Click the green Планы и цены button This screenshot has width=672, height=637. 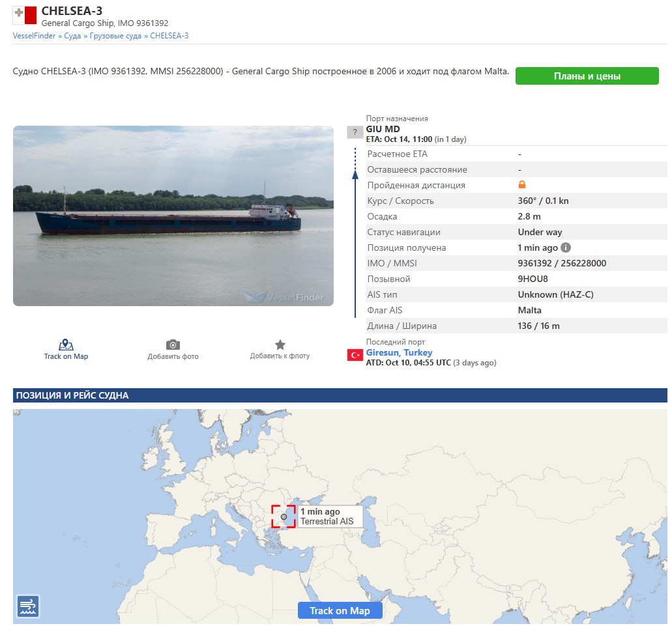[587, 76]
